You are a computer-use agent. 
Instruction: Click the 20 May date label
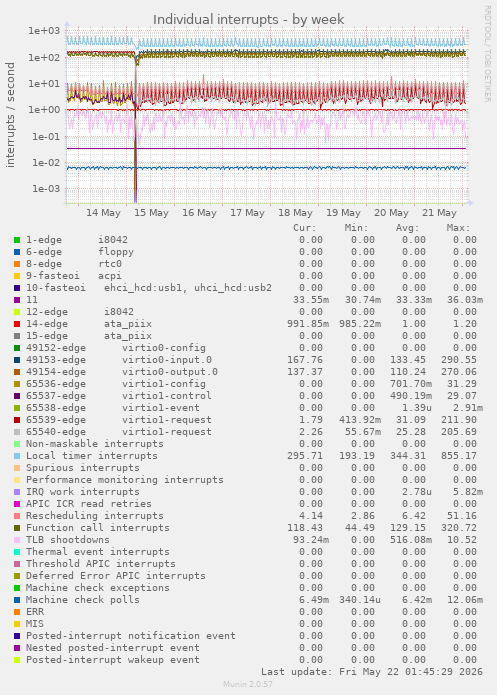[x=391, y=213]
